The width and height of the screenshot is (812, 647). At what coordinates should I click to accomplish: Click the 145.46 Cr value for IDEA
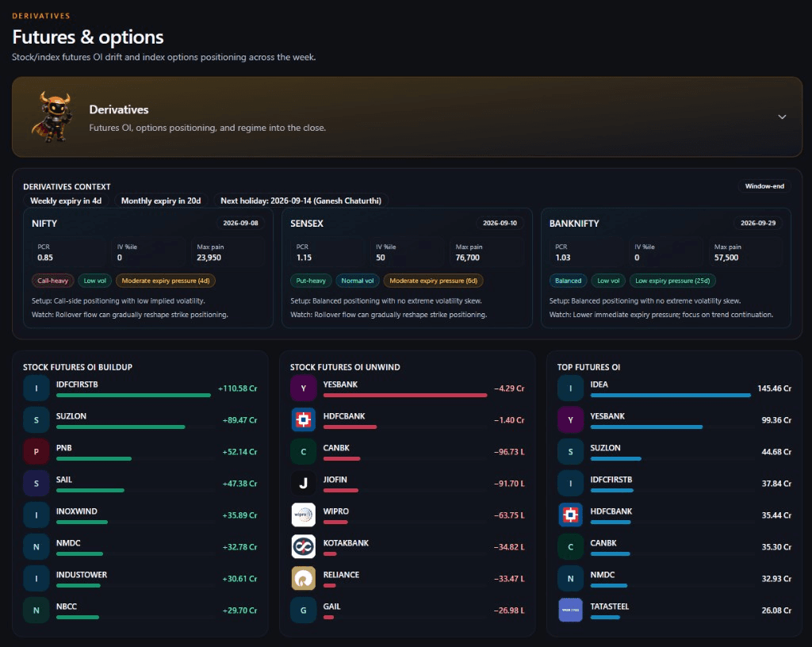tap(774, 389)
